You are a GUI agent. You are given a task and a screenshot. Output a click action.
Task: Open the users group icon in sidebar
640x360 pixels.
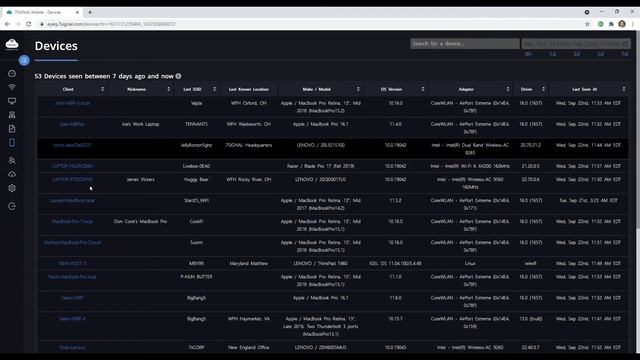click(x=12, y=160)
